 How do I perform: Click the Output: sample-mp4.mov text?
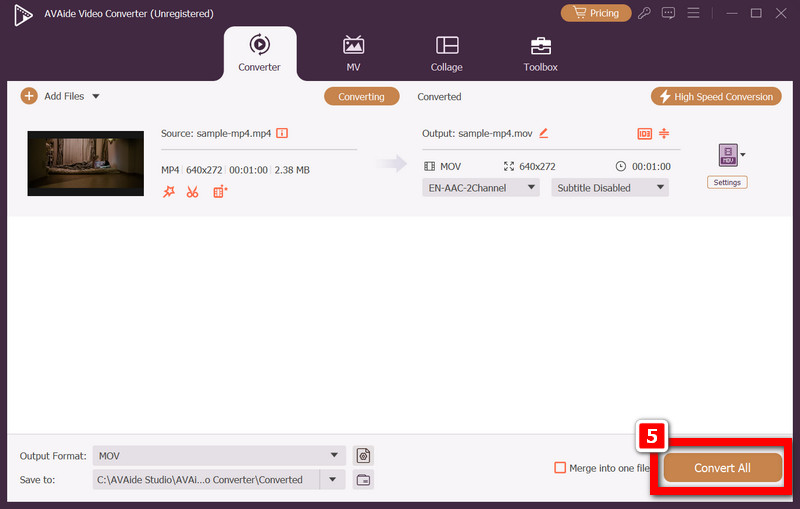point(477,133)
